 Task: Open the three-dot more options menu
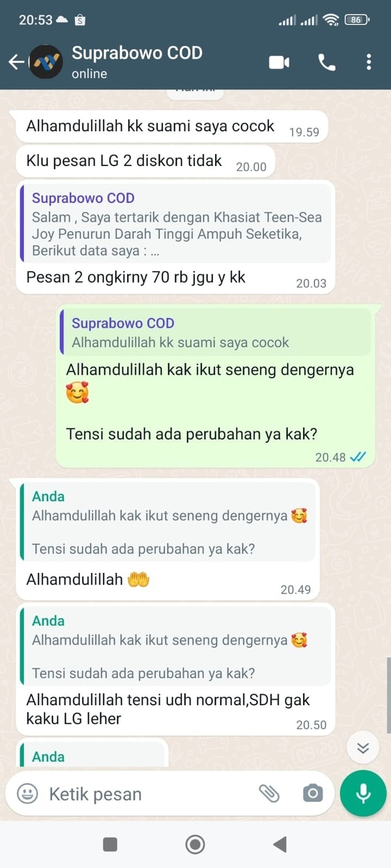pos(369,62)
